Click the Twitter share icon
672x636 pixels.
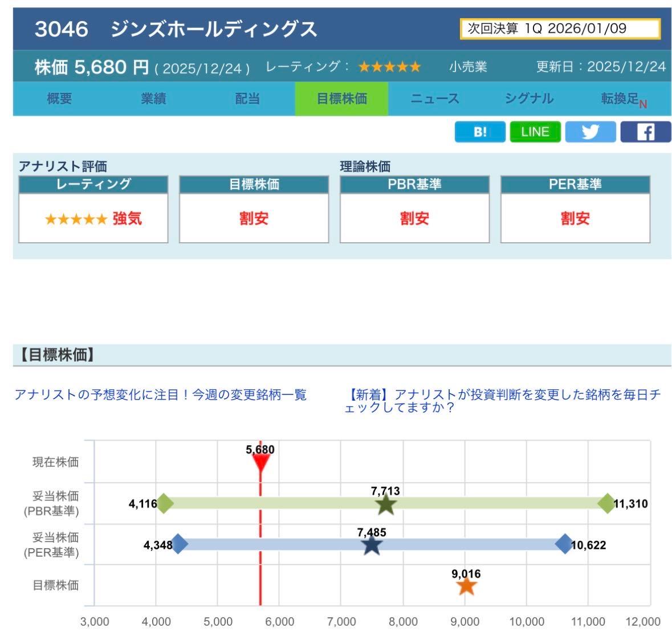pos(590,132)
